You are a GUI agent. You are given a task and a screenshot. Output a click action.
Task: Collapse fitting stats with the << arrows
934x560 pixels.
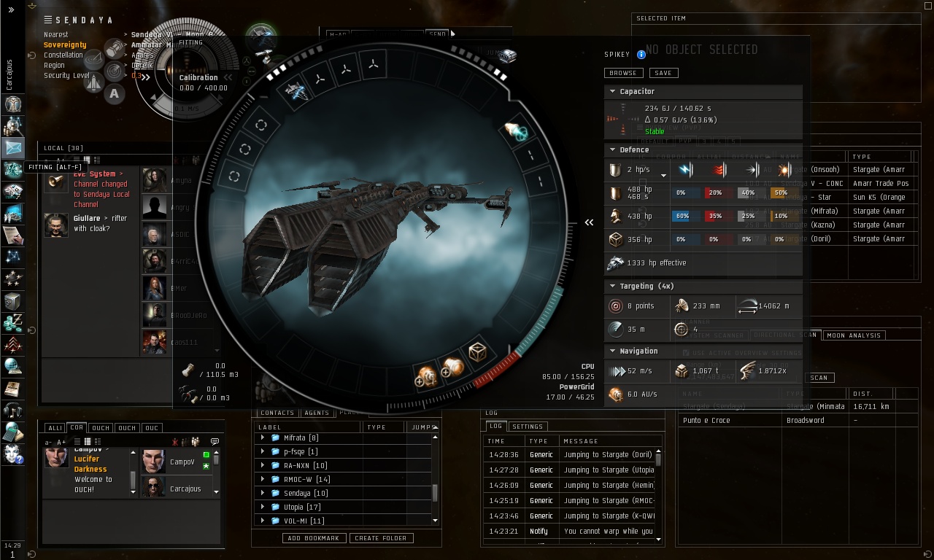[589, 222]
